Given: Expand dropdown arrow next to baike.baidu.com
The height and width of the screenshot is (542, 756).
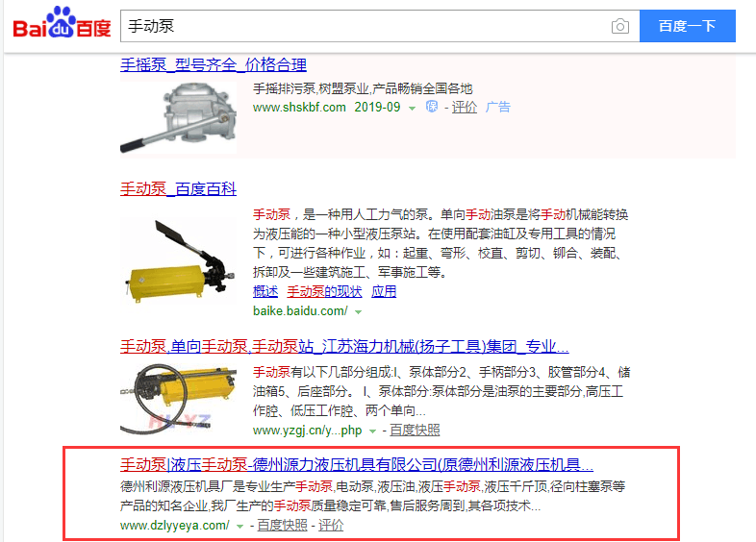Looking at the screenshot, I should point(358,312).
